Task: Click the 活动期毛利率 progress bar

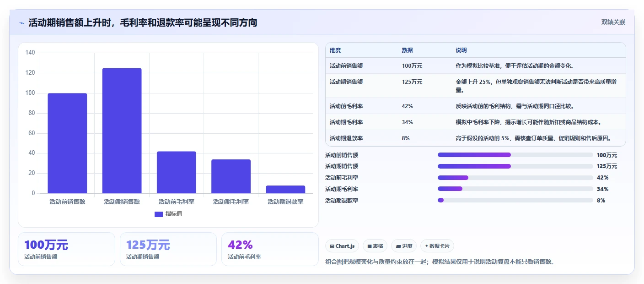Action: coord(515,189)
